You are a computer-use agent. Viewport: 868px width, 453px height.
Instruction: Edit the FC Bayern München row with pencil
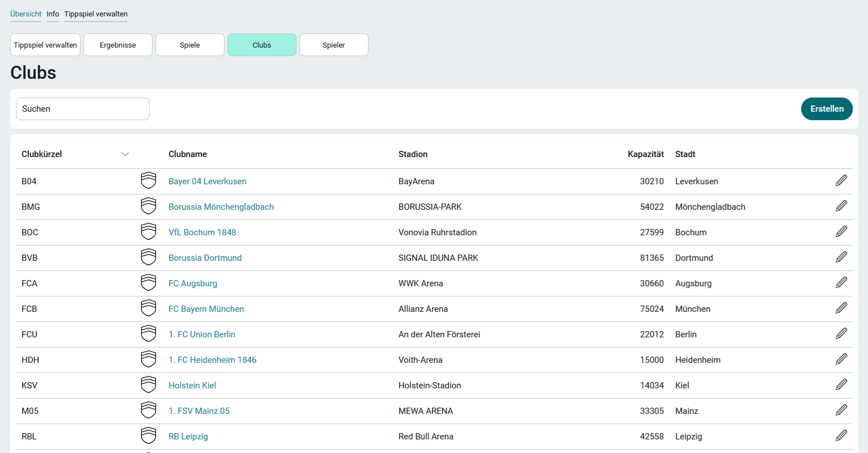pos(841,308)
